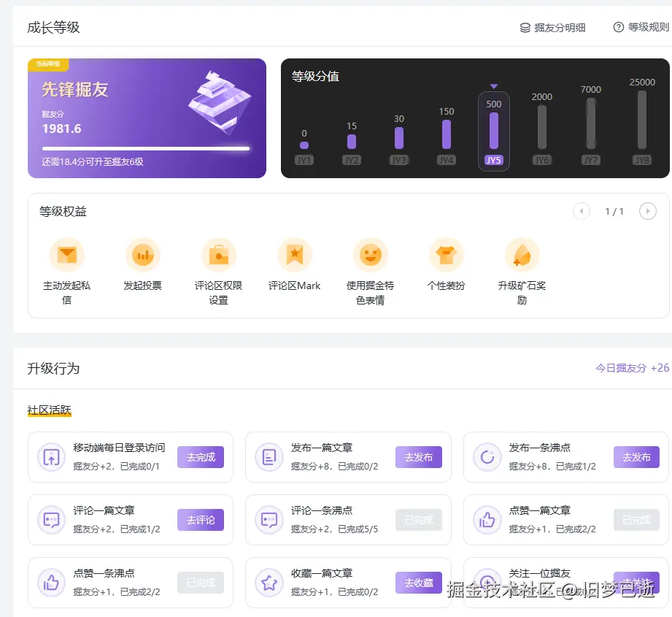Open the 主动发起私信 privilege icon
Image resolution: width=672 pixels, height=617 pixels.
(x=67, y=253)
